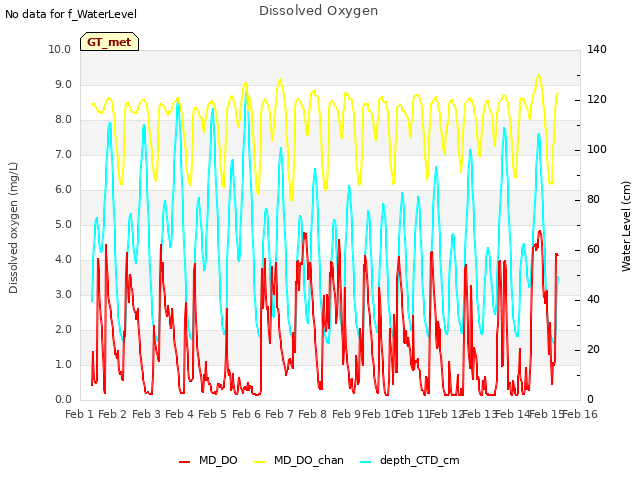
Task: Click the 8.0 left axis value
Action: [63, 120]
